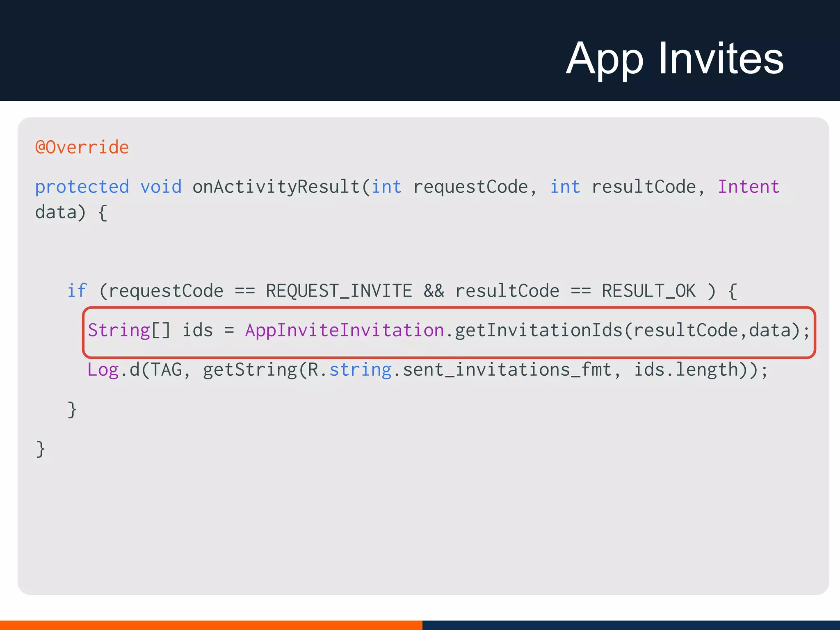Viewport: 840px width, 630px height.
Task: Click the 'Intent' type name
Action: coord(748,187)
